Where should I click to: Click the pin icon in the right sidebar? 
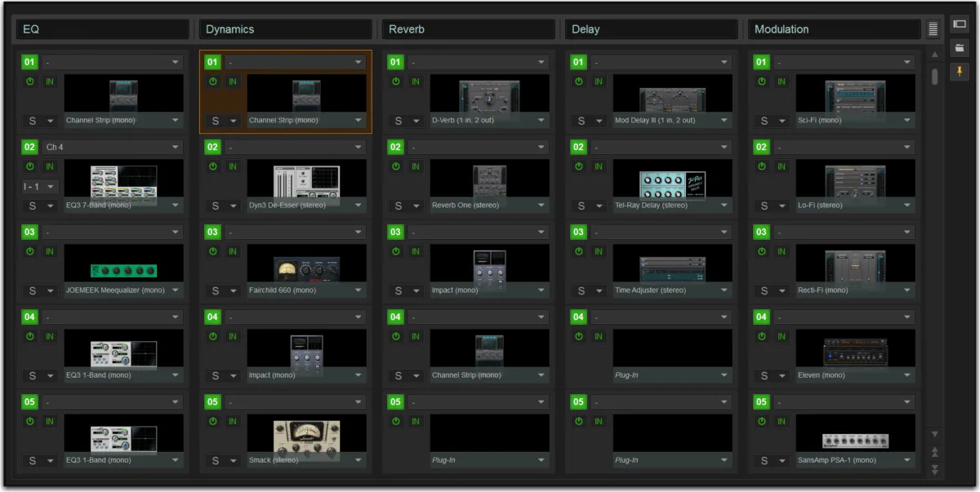point(960,72)
